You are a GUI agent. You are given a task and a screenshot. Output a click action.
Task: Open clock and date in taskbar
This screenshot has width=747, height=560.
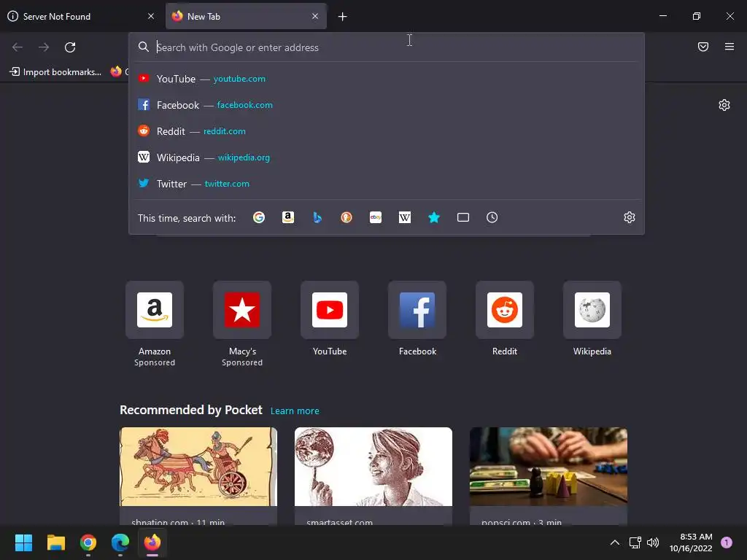click(691, 542)
